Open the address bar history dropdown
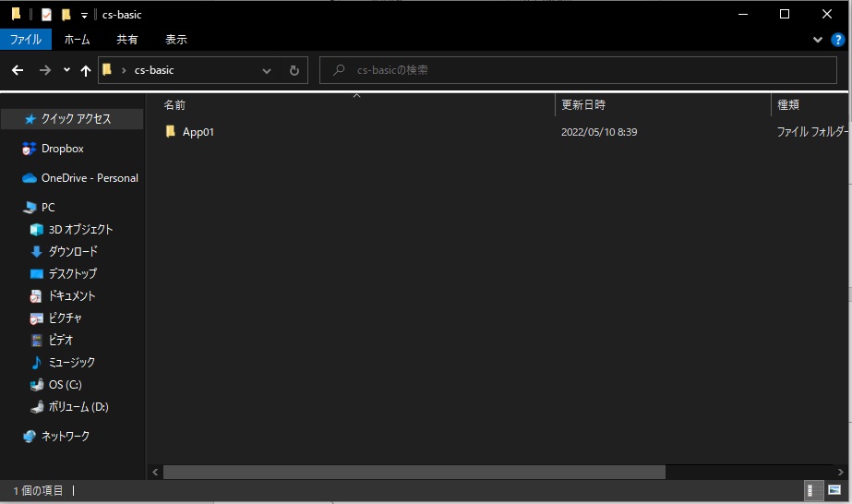Screen dimensions: 852x504 pyautogui.click(x=267, y=70)
